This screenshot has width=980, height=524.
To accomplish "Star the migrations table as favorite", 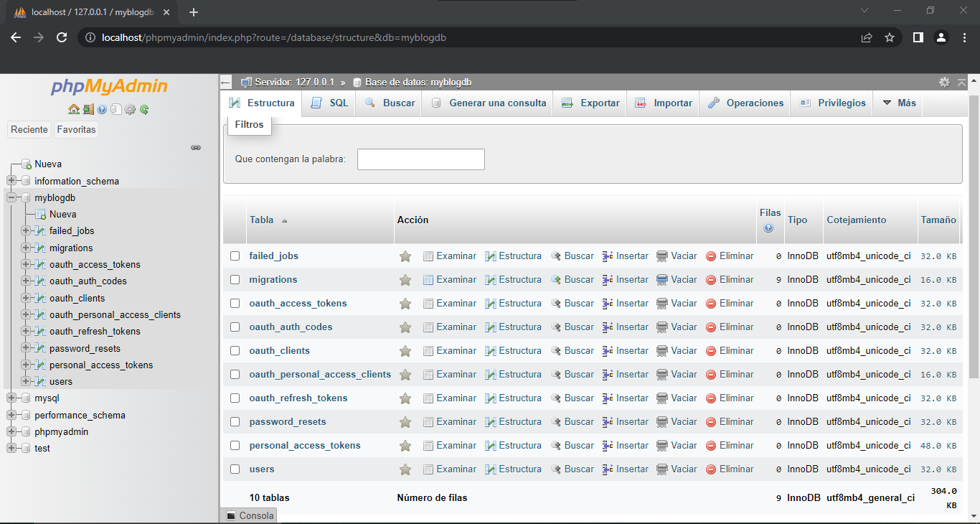I will tap(405, 280).
